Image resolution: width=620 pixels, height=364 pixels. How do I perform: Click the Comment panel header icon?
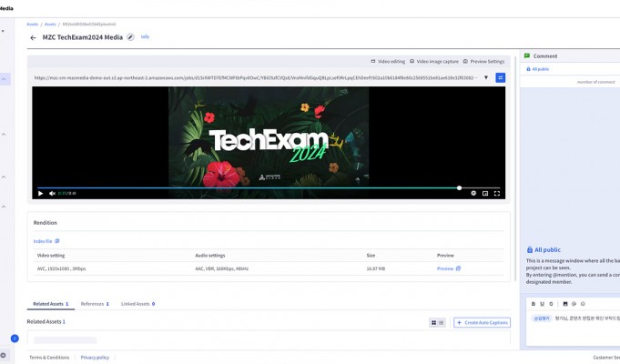[x=527, y=56]
